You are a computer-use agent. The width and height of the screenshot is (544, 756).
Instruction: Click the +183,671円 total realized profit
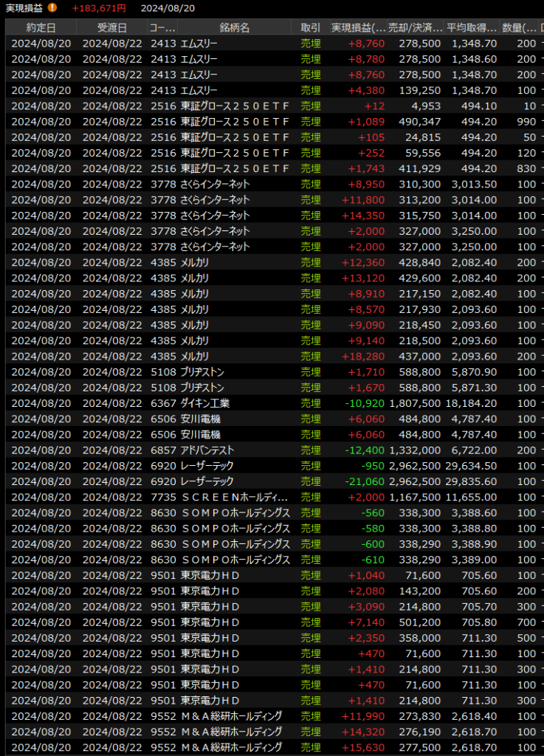point(98,8)
